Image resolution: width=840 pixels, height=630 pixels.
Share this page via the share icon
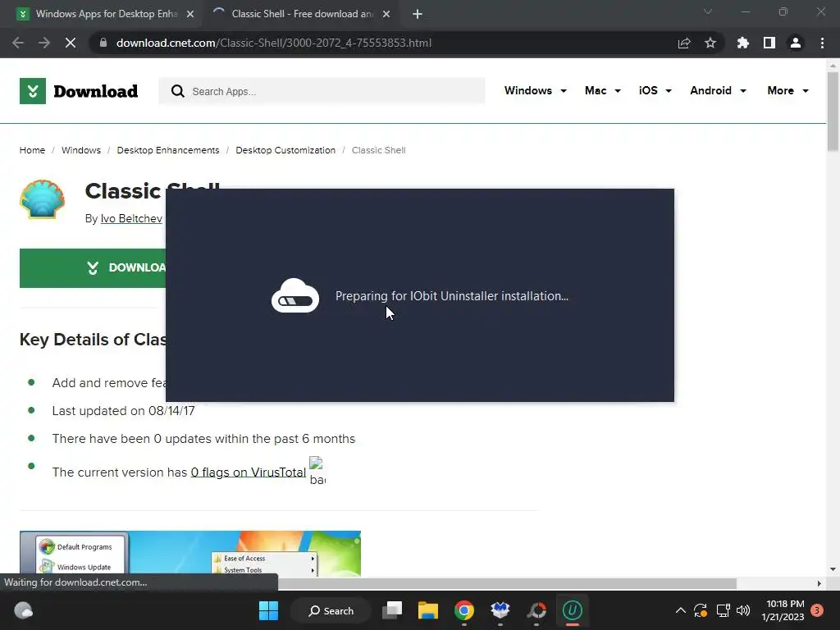[684, 43]
